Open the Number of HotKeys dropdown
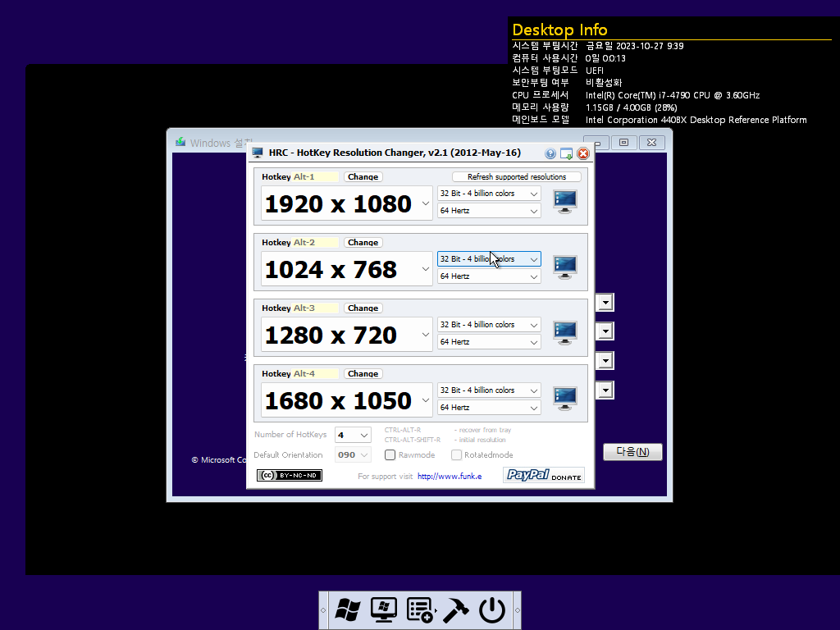Image resolution: width=840 pixels, height=630 pixels. (353, 435)
